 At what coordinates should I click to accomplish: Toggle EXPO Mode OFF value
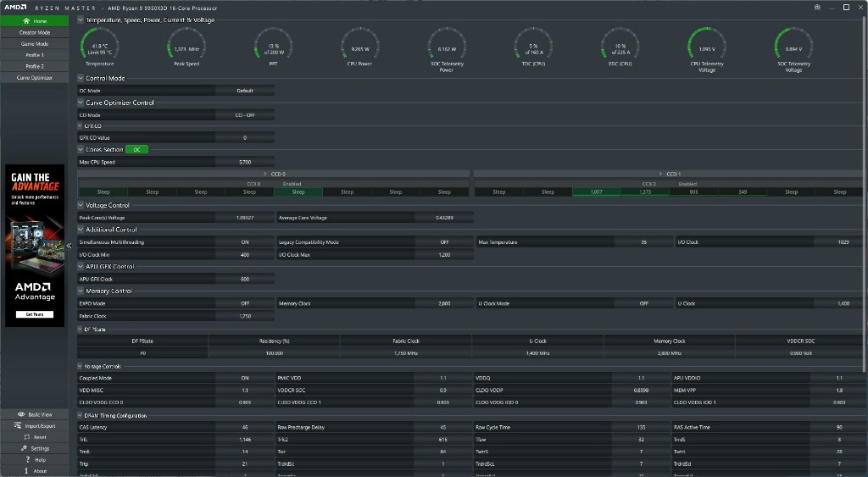[245, 303]
